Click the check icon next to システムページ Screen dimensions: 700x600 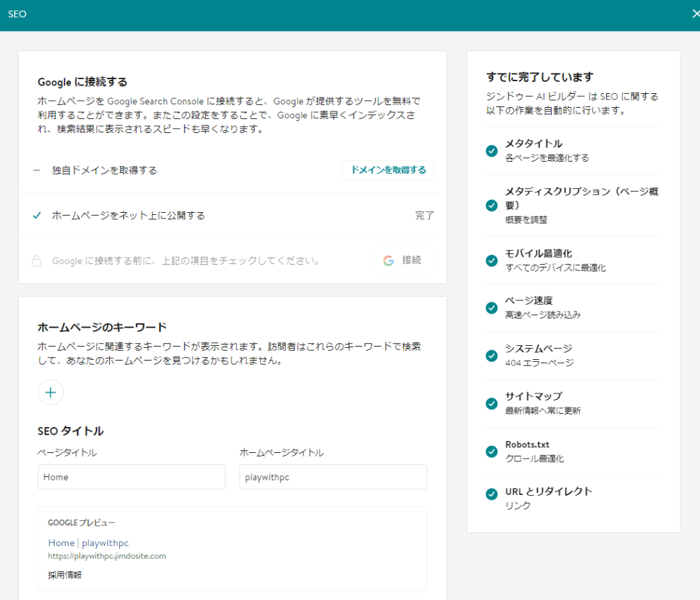click(491, 356)
